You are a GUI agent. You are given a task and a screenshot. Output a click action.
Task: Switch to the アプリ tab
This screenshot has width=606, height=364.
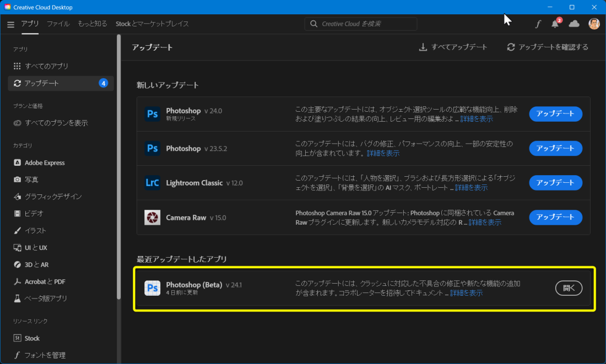point(30,24)
